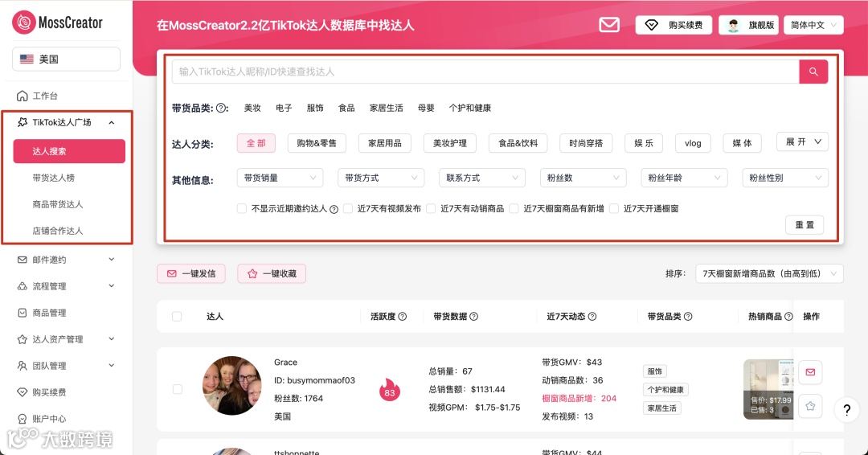Image resolution: width=868 pixels, height=455 pixels.
Task: Click the 购买续费 button in header
Action: coord(674,25)
